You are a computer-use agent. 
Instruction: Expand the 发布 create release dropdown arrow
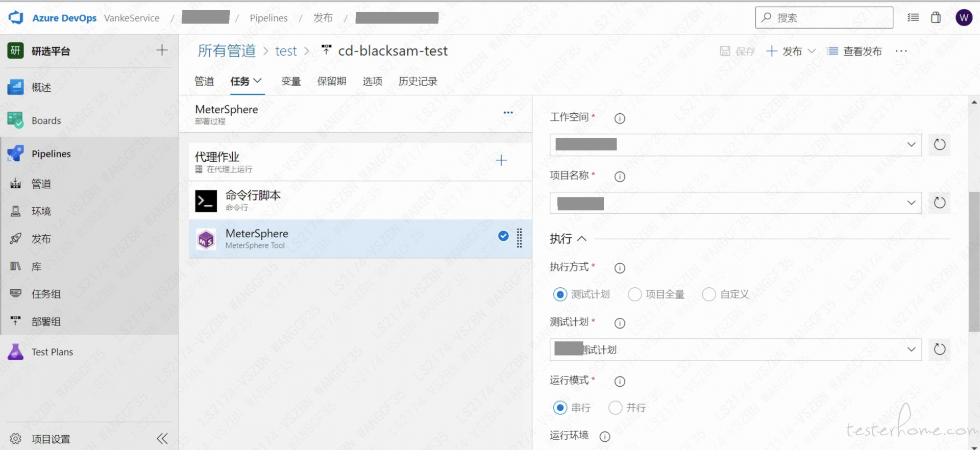812,51
